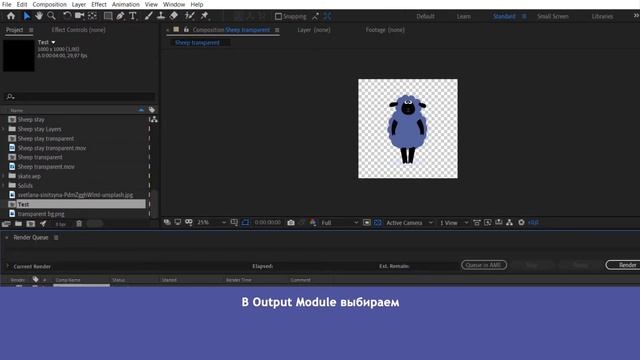Switch to the Small Screen workspace
The image size is (640, 360).
(x=553, y=16)
